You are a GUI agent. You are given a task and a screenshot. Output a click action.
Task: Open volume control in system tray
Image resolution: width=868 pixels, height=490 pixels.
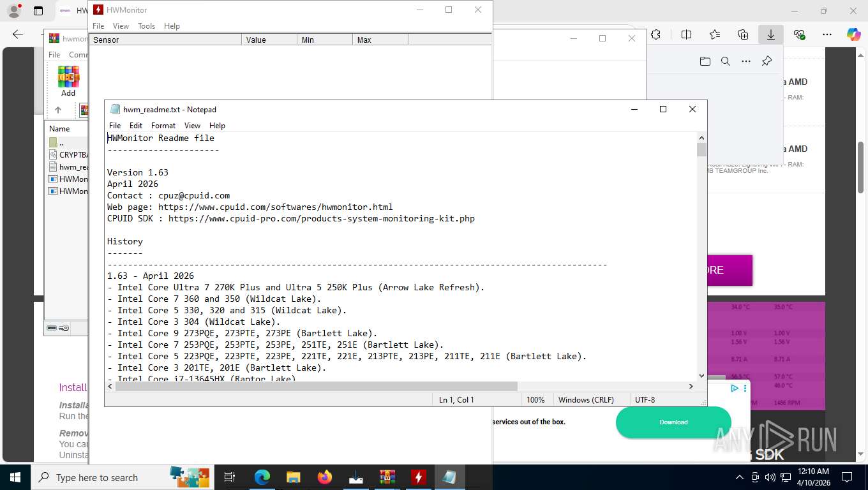pyautogui.click(x=770, y=477)
